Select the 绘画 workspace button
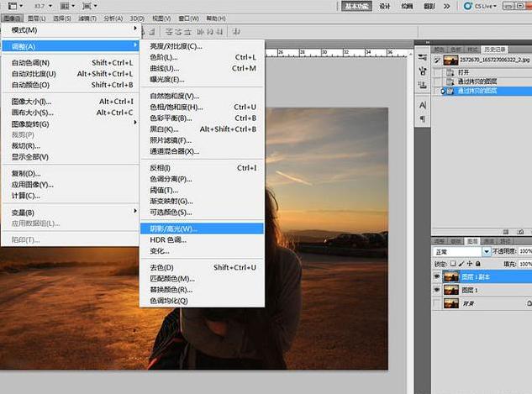 pos(407,6)
